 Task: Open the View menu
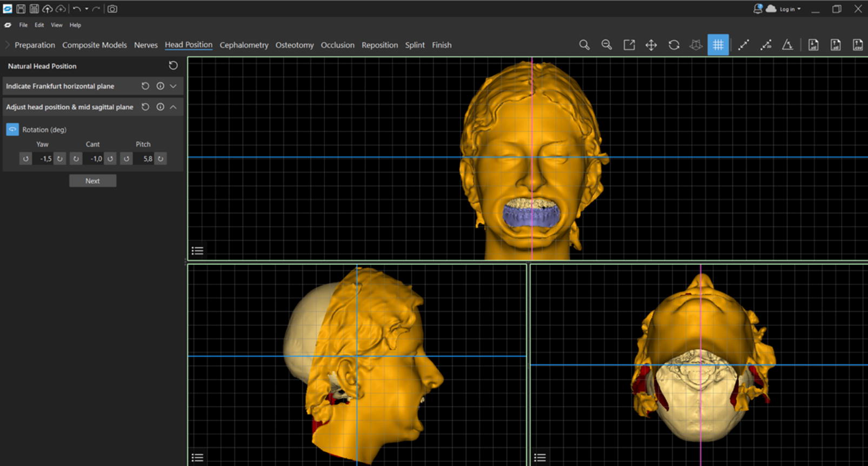[x=57, y=25]
